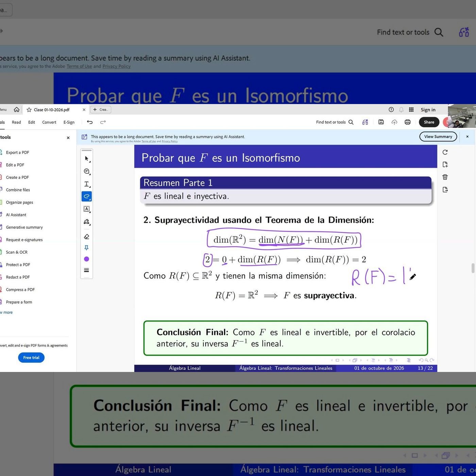Select the freehand draw tool
Viewport: 476px width, 476px height.
pos(87,197)
